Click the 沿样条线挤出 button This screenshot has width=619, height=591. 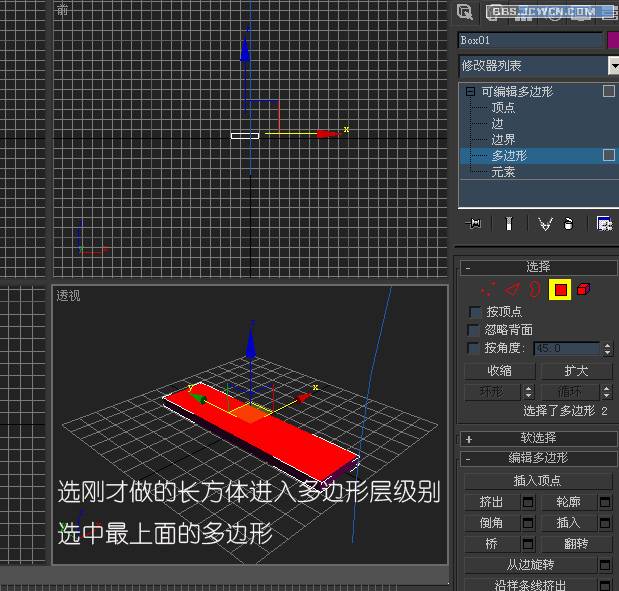click(x=530, y=585)
